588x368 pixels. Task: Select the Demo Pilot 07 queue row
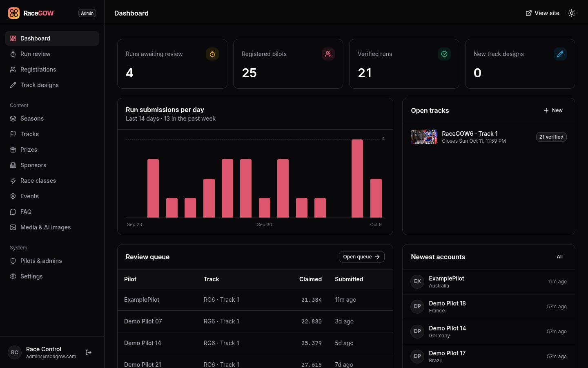(x=255, y=321)
